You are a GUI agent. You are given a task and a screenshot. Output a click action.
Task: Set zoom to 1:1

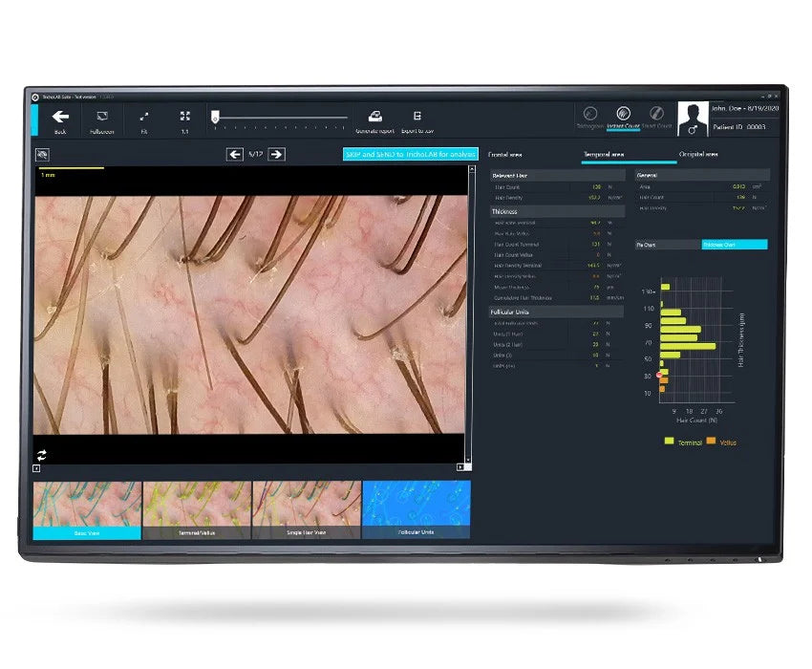(x=185, y=117)
